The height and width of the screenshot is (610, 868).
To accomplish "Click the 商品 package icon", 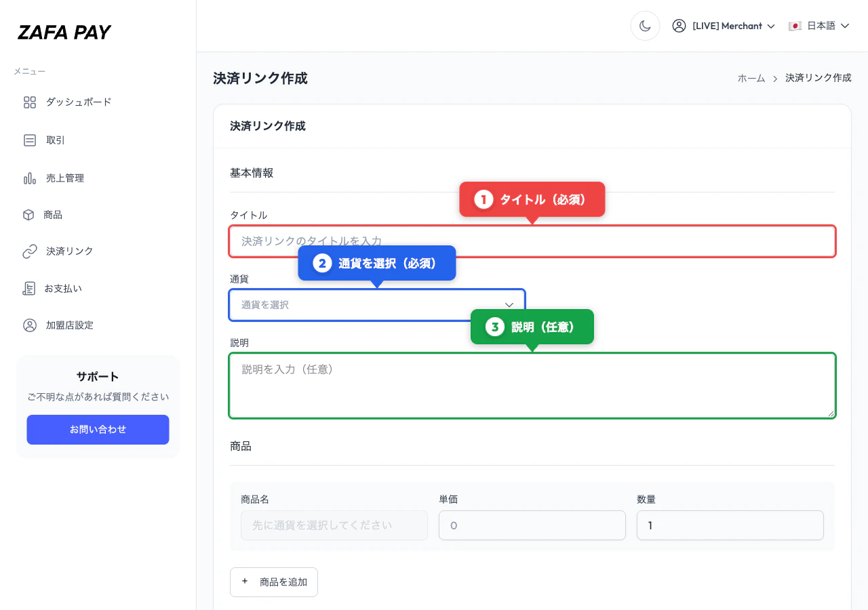I will (29, 215).
